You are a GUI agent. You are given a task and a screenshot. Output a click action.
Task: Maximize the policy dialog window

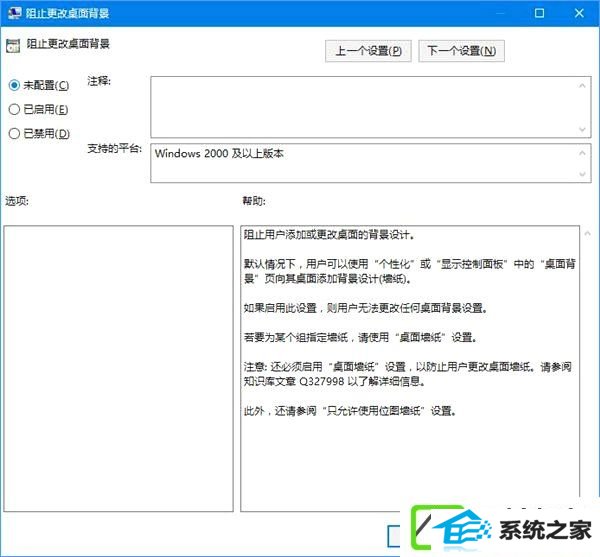(539, 13)
